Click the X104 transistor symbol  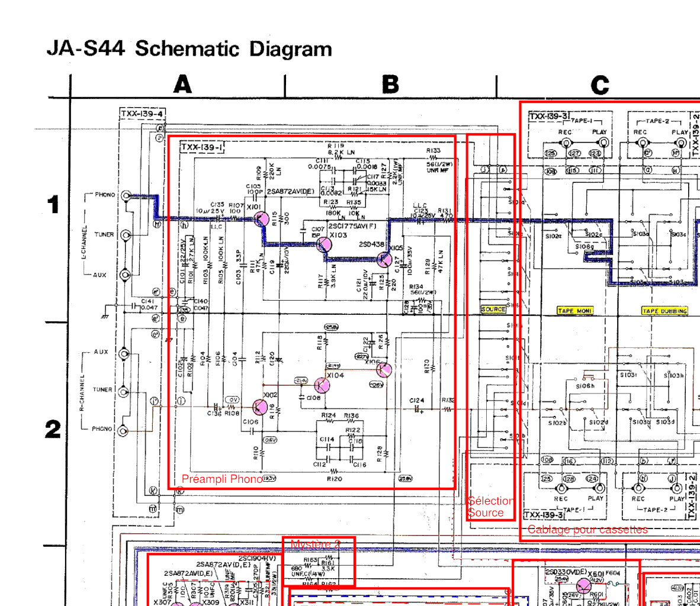322,385
